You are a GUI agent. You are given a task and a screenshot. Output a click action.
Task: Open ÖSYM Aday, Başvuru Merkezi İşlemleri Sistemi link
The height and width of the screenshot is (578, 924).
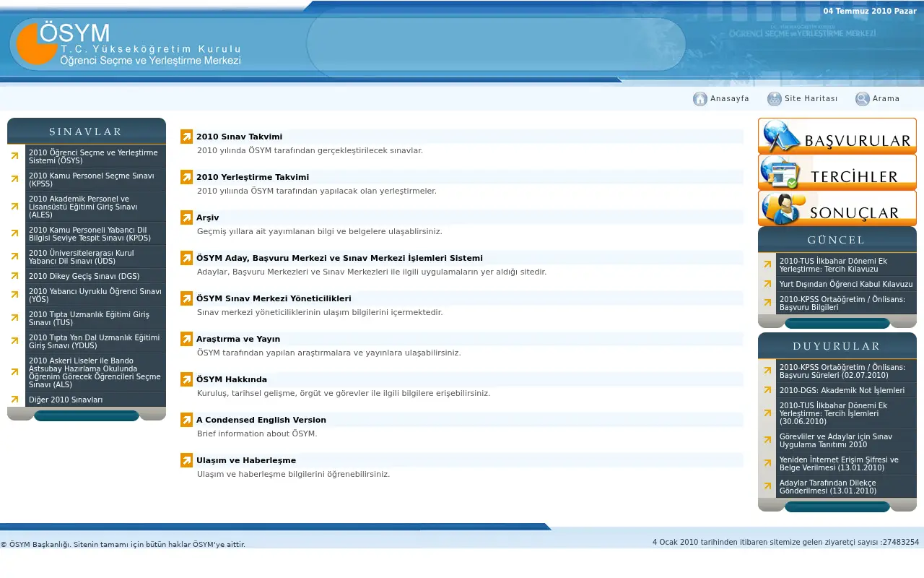pos(339,258)
